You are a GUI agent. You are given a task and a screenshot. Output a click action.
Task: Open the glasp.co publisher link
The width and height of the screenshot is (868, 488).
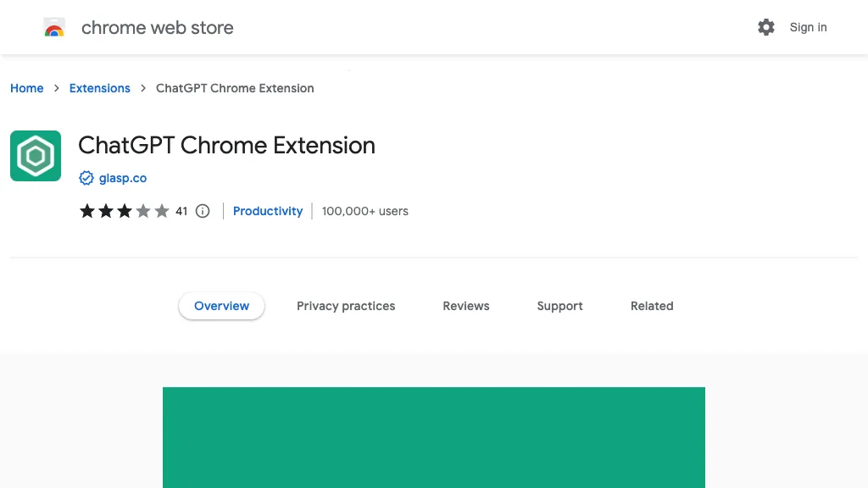click(123, 178)
